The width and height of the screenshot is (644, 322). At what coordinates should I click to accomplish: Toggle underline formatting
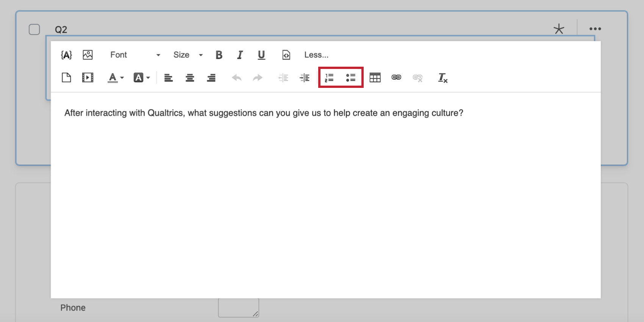tap(261, 55)
